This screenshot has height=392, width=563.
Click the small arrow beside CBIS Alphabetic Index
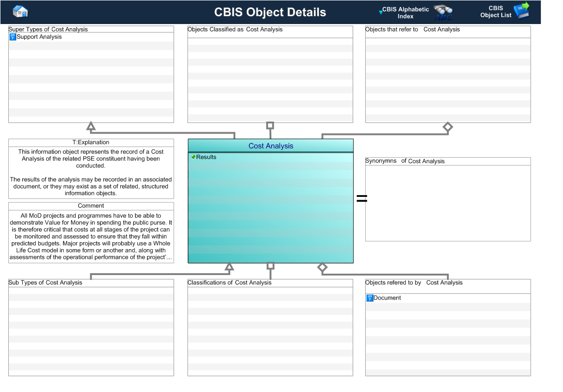tap(380, 12)
